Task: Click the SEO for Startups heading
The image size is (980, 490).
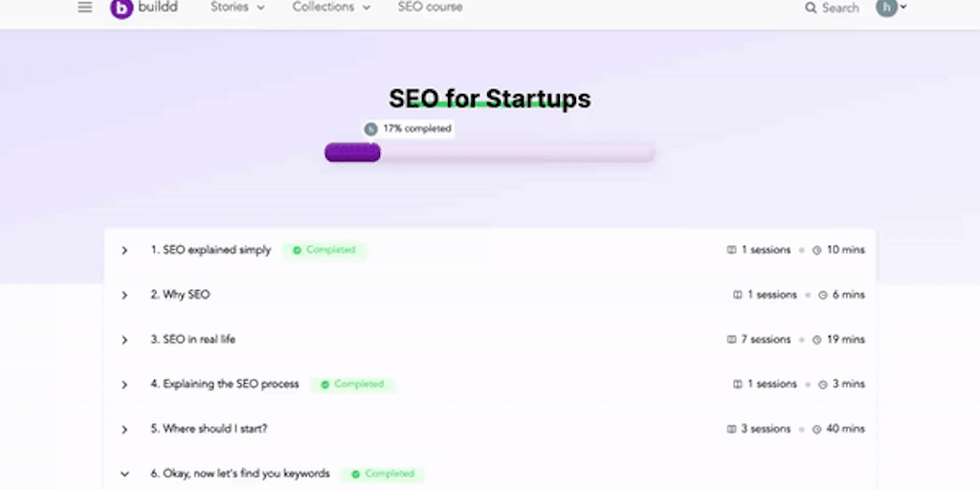Action: [489, 99]
